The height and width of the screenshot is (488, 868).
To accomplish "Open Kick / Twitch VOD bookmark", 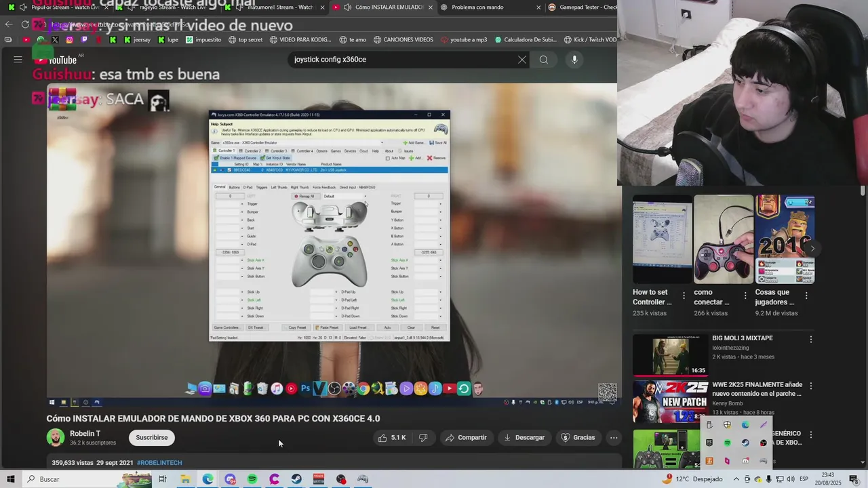I will 590,40.
